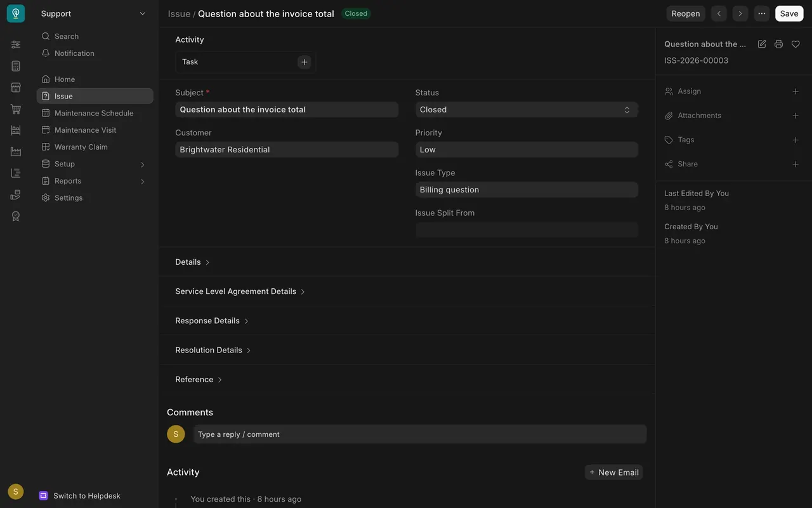Open Warranty Claim in the sidebar
The image size is (812, 508).
(95, 147)
